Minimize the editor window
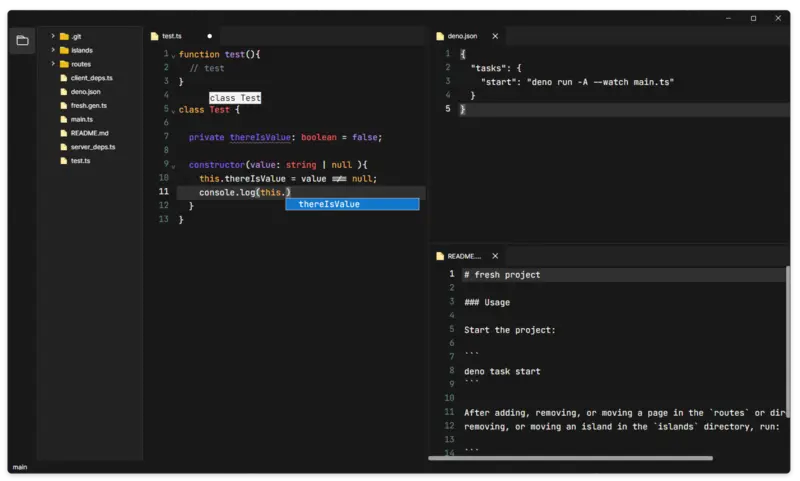This screenshot has width=800, height=481. [728, 18]
